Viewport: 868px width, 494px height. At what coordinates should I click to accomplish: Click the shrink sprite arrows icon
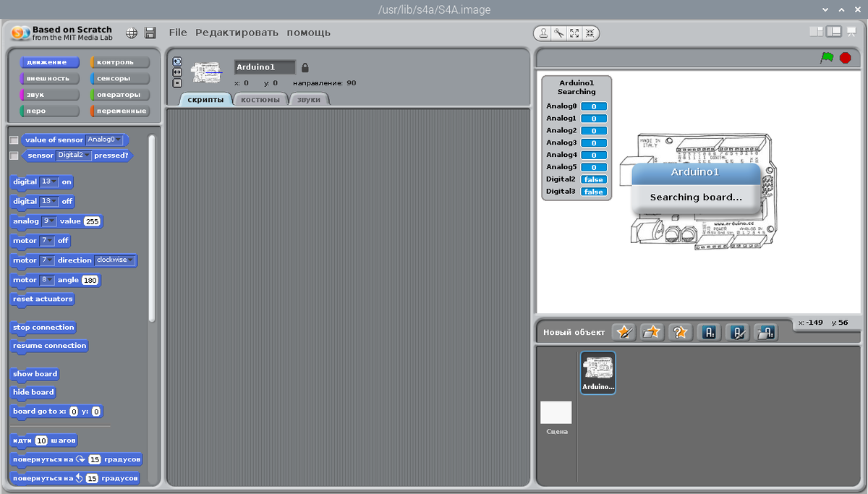pos(592,33)
